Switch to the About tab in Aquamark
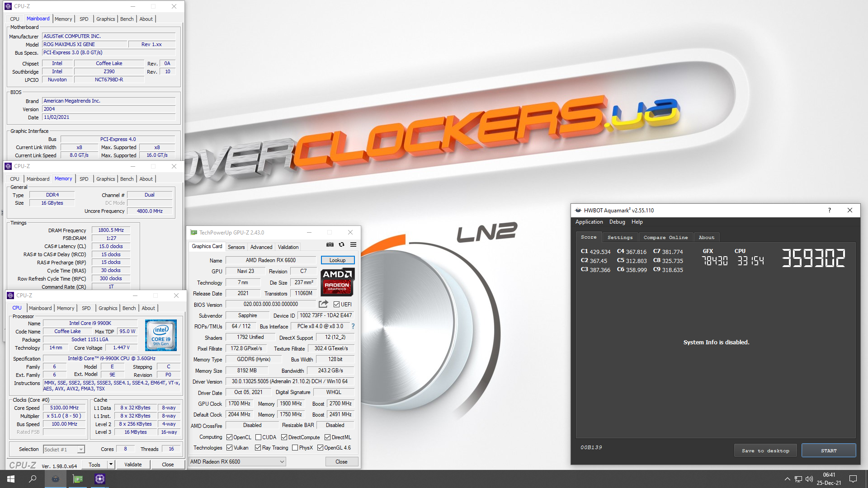 (707, 237)
